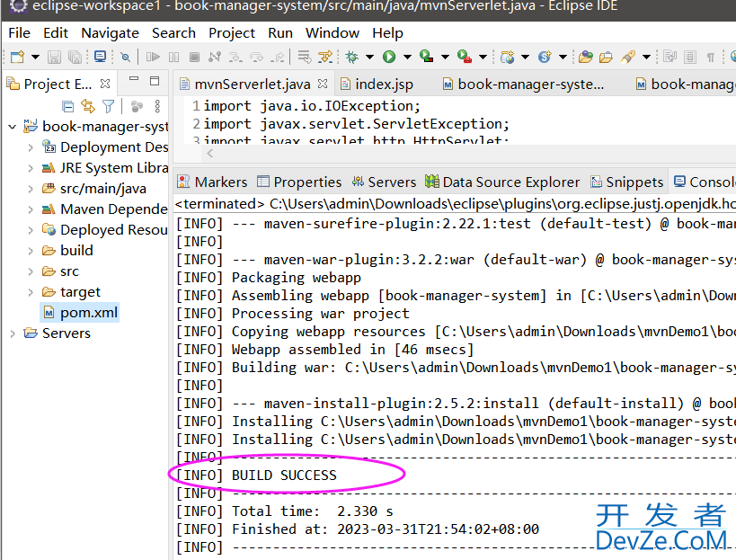This screenshot has width=736, height=560.
Task: Click the Coverage launch icon
Action: point(426,57)
